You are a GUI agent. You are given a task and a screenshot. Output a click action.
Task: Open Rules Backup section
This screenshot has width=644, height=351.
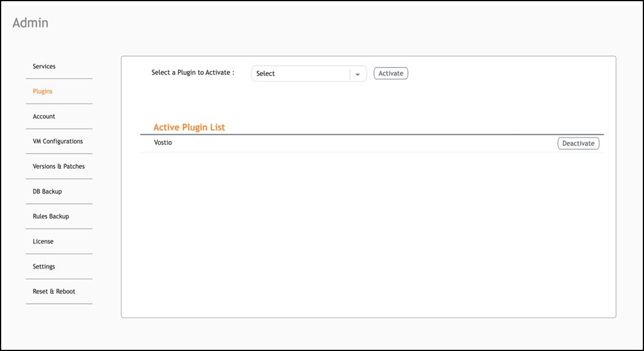point(51,216)
